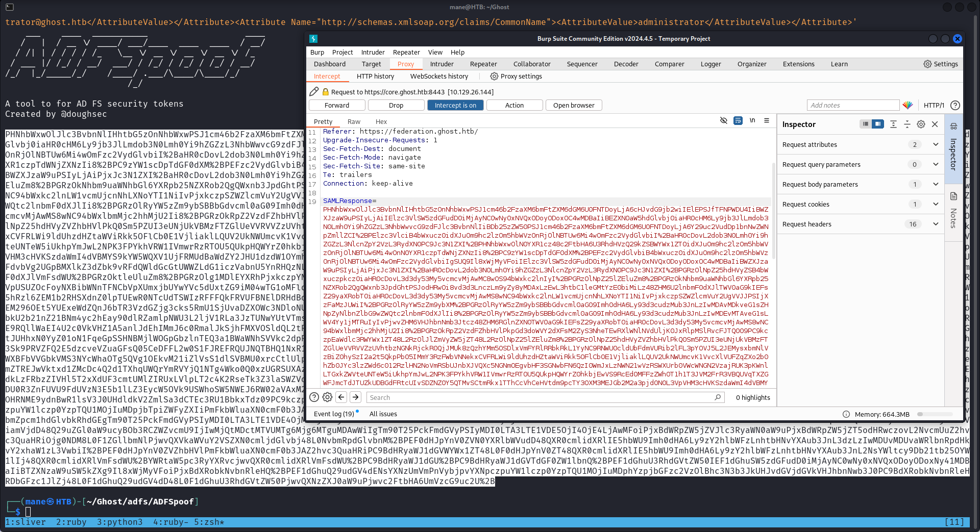Open search settings gear icon at editor bottom
Screen dimensions: 980x532
click(328, 397)
